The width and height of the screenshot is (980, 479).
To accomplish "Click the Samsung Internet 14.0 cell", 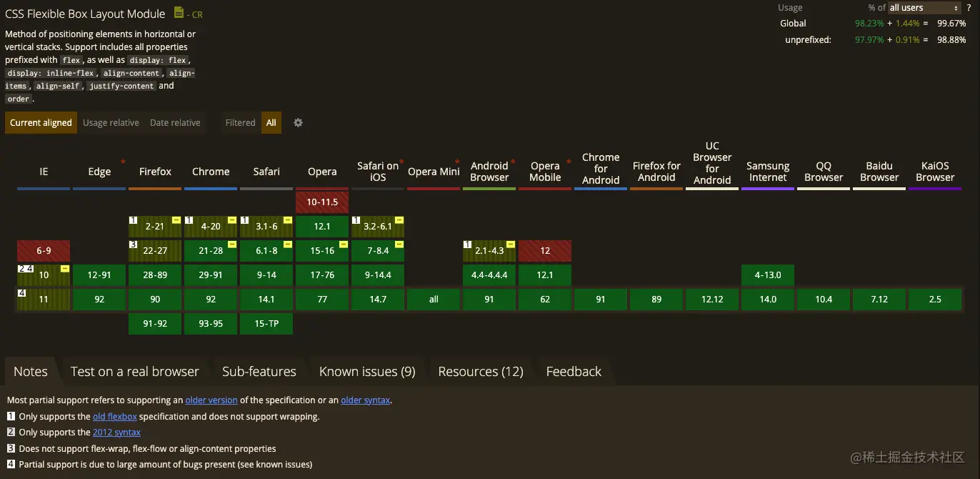I will click(x=768, y=300).
